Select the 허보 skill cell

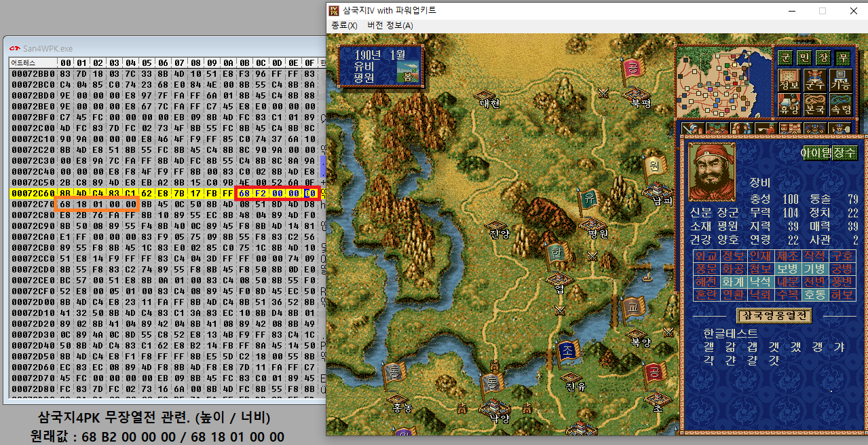(x=842, y=295)
